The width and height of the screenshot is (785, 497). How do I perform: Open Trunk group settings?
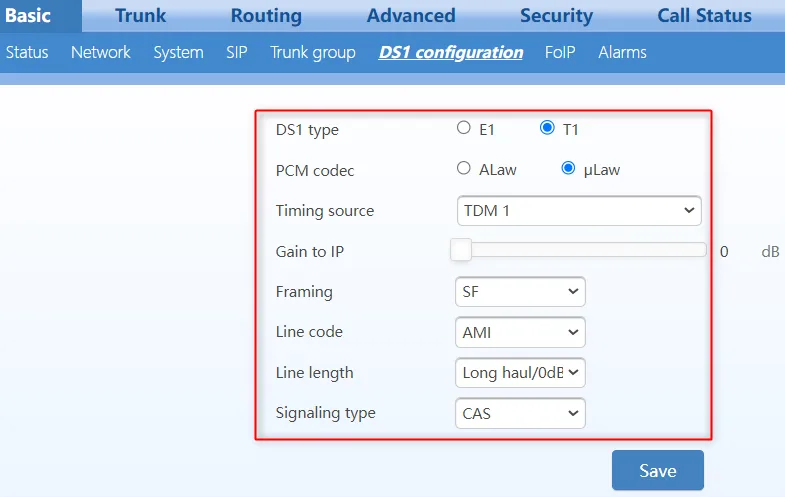point(312,52)
